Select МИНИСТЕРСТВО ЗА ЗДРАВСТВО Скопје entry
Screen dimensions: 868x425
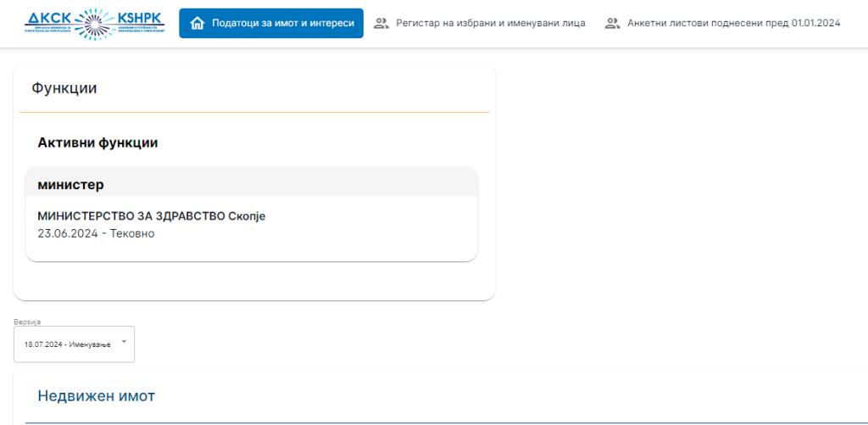point(151,216)
